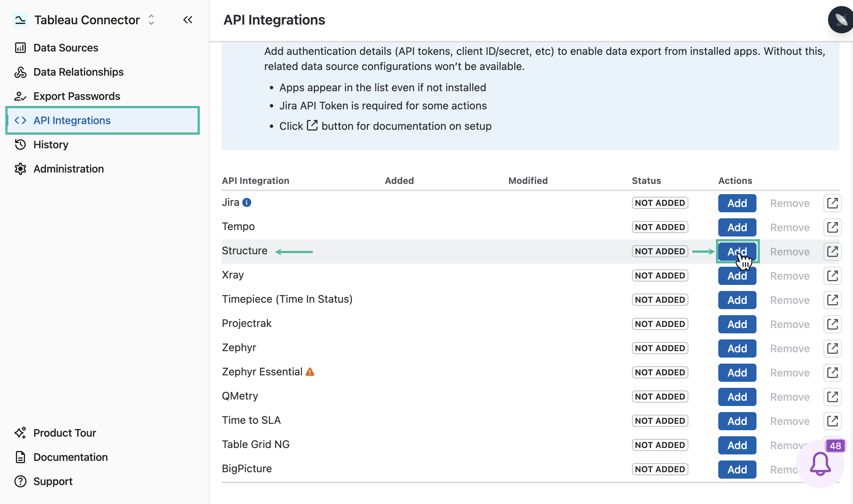Click the Table Grid NG row name
The height and width of the screenshot is (504, 853).
(256, 444)
